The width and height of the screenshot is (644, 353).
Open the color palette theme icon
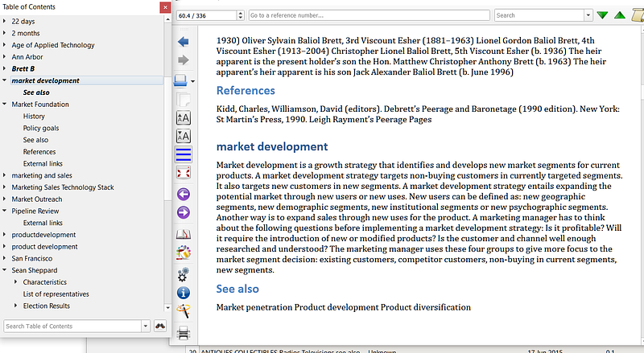pos(184,252)
